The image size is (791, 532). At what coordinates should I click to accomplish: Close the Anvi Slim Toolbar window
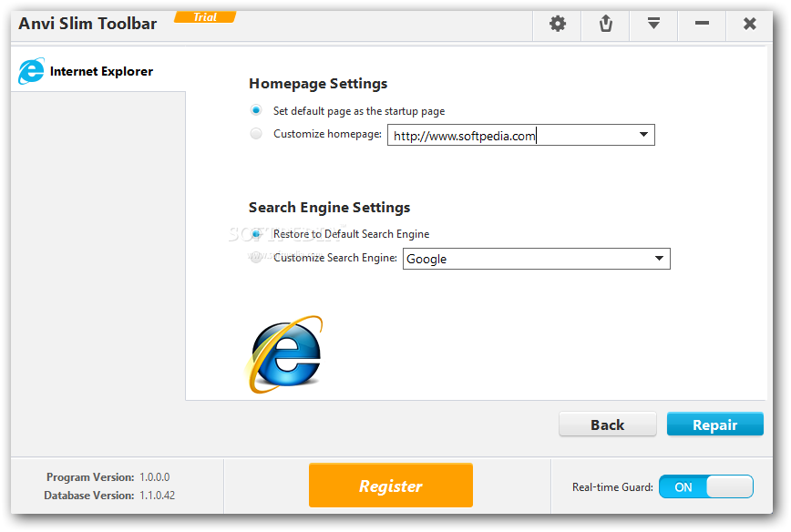click(750, 24)
